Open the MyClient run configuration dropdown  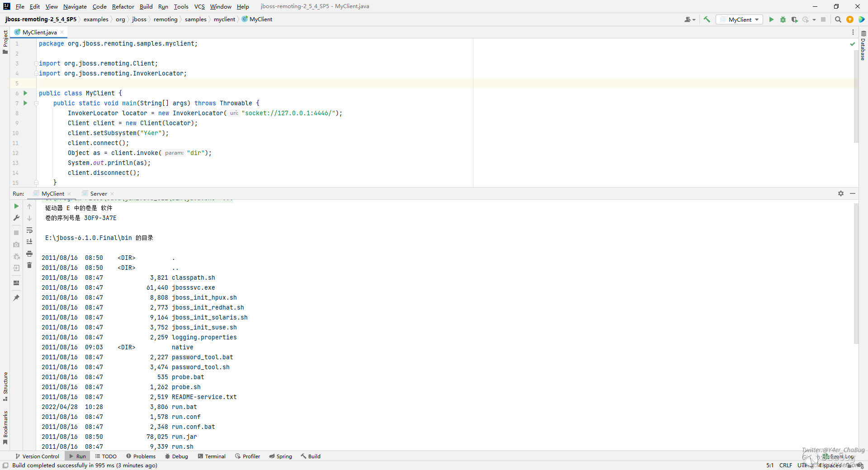click(x=740, y=19)
